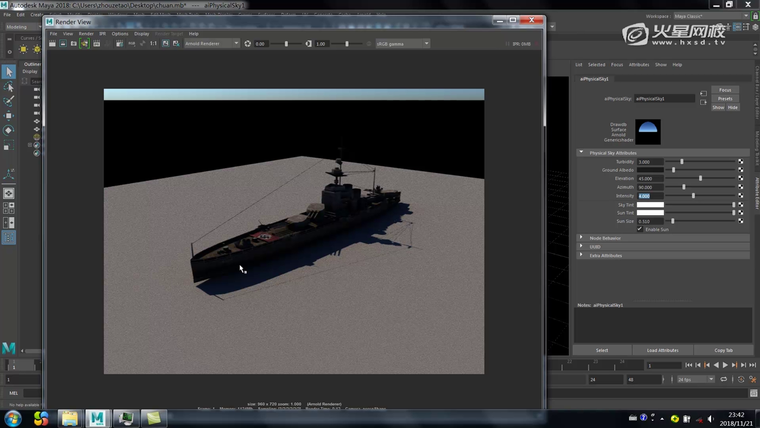The image size is (760, 428).
Task: Open the Render menu in Render View
Action: [x=86, y=33]
